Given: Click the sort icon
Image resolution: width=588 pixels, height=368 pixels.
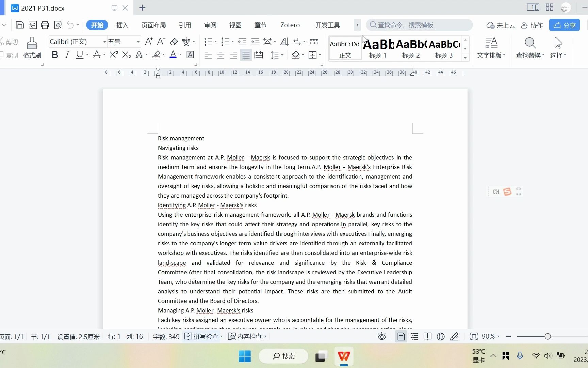Looking at the screenshot, I should coord(284,42).
